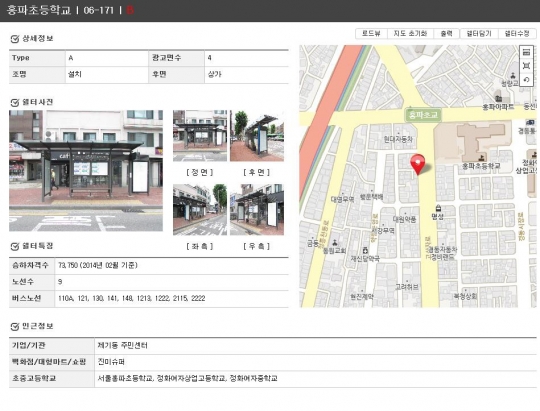Screen dimensions: 540x411
Task: Click the 대명우역 label on the map
Action: [x=343, y=199]
